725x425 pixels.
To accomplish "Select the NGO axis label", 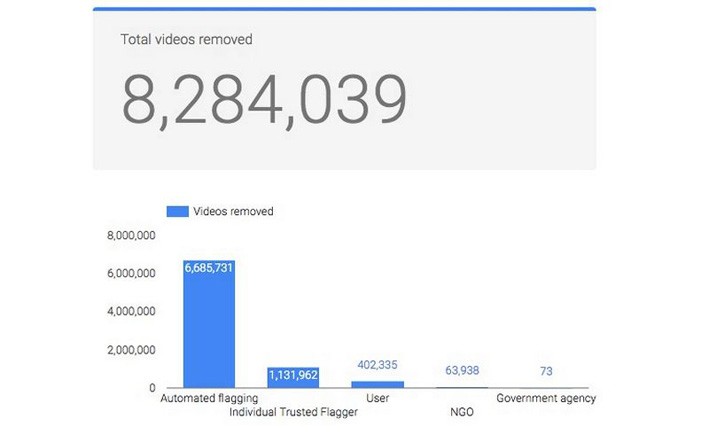I will [x=461, y=411].
